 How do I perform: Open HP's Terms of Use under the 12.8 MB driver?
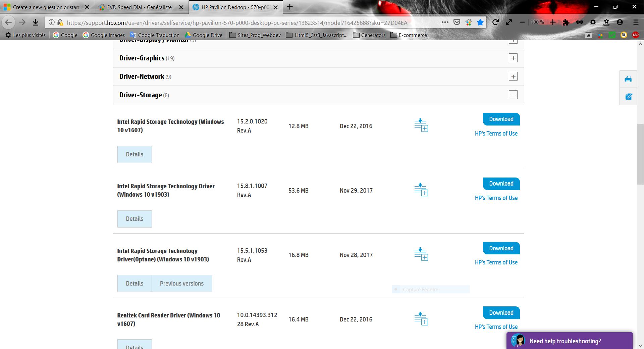tap(496, 134)
